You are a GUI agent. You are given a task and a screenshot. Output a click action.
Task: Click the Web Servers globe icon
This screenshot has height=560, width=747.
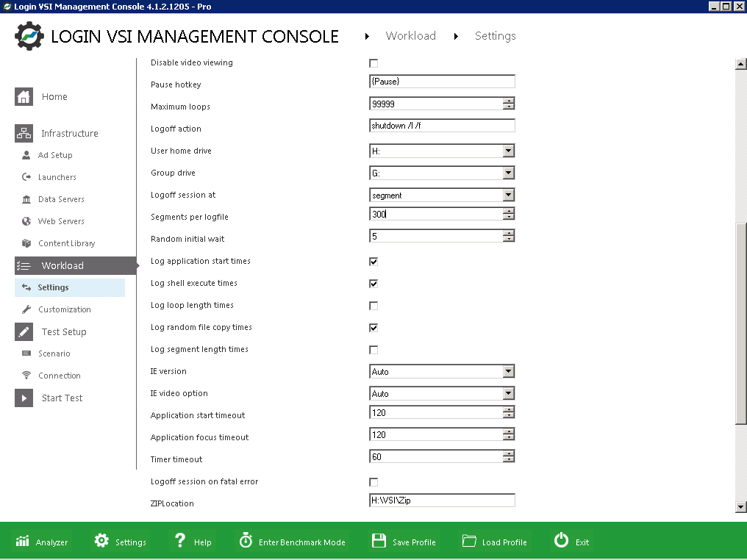pyautogui.click(x=26, y=221)
